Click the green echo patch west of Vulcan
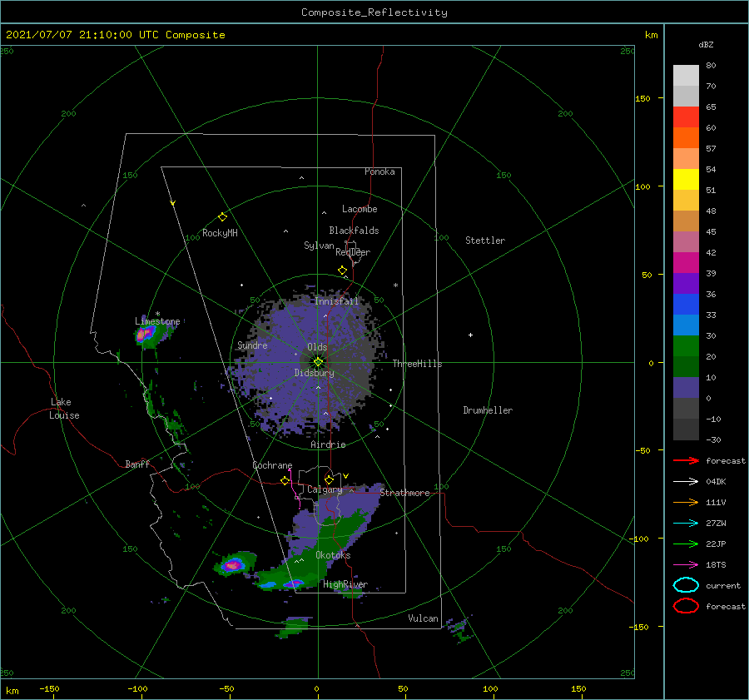This screenshot has height=700, width=749. [294, 627]
